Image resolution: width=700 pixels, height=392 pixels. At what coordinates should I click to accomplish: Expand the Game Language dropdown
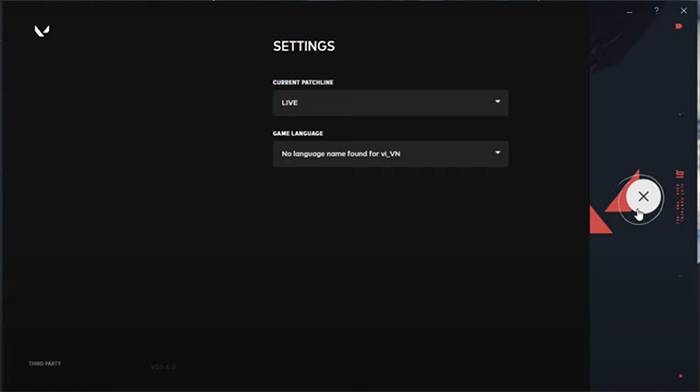[390, 154]
